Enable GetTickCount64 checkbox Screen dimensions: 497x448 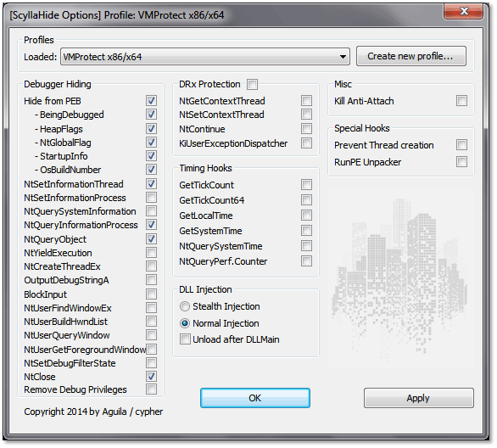pyautogui.click(x=306, y=200)
